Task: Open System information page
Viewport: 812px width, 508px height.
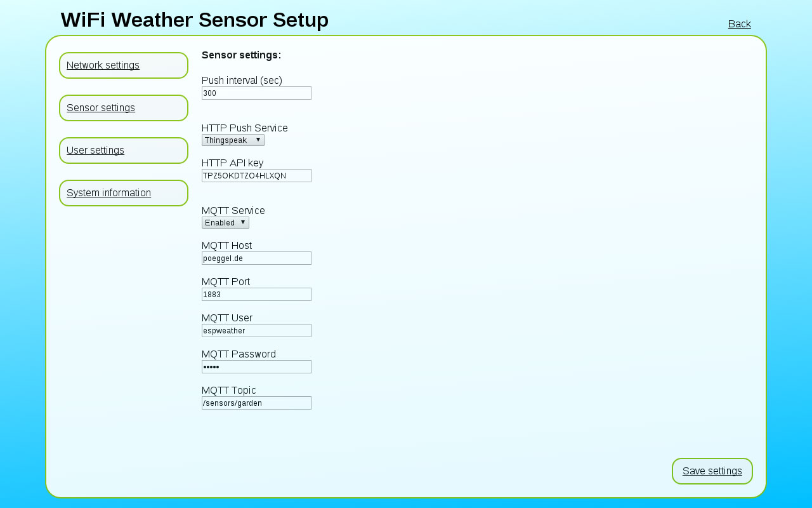Action: tap(124, 193)
